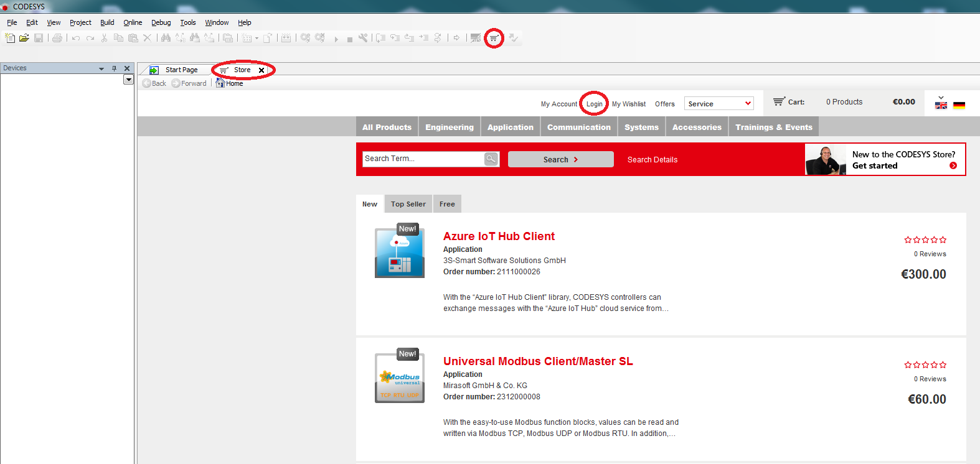Click the shopping cart icon

(x=779, y=101)
